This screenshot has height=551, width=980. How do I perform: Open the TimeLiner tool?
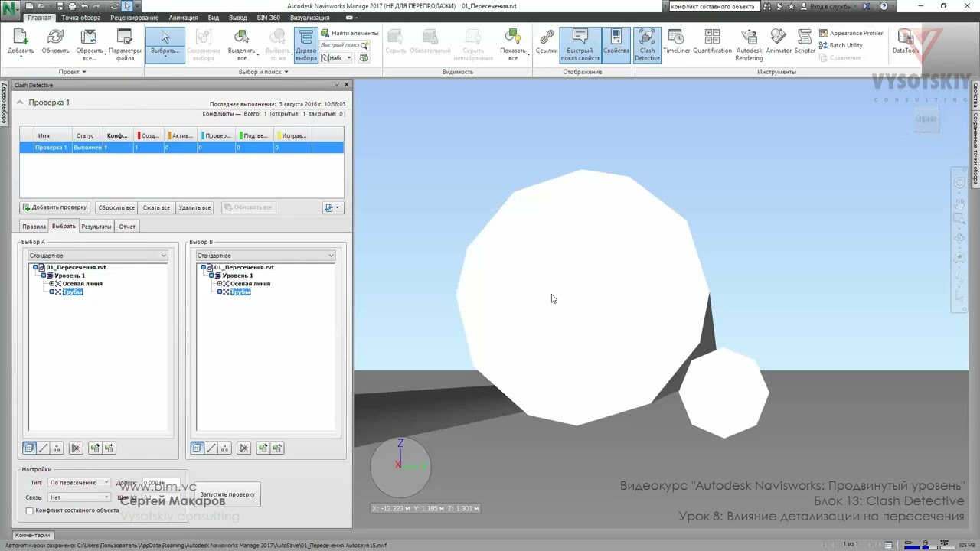[x=676, y=43]
